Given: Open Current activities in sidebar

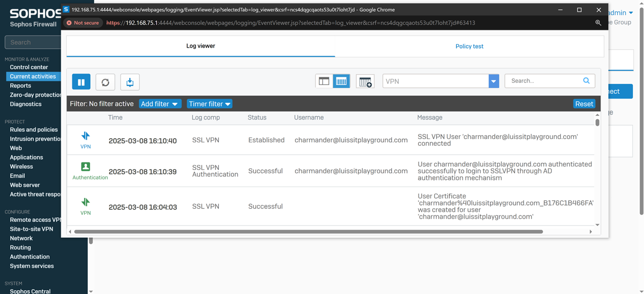Looking at the screenshot, I should (33, 76).
